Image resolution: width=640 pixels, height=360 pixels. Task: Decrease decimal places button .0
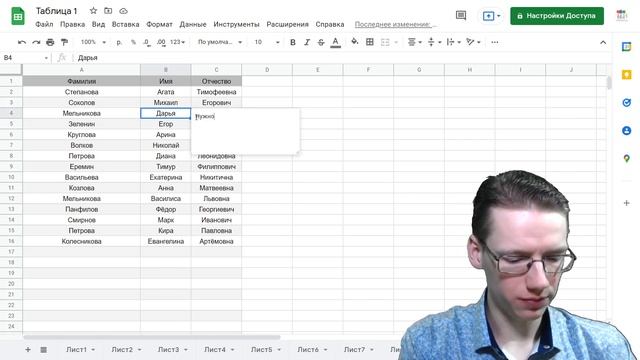pyautogui.click(x=147, y=42)
